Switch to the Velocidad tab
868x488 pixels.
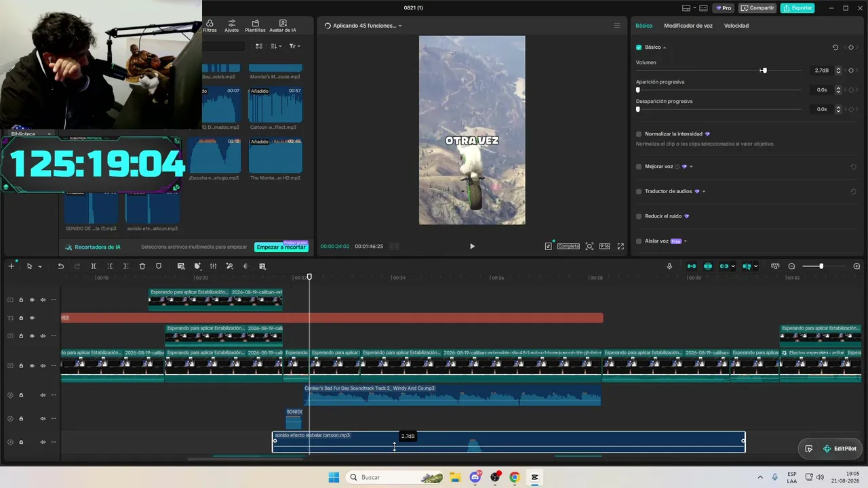point(736,26)
